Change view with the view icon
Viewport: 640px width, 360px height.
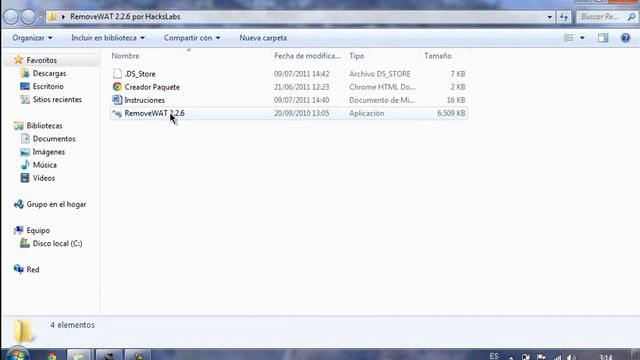(569, 38)
